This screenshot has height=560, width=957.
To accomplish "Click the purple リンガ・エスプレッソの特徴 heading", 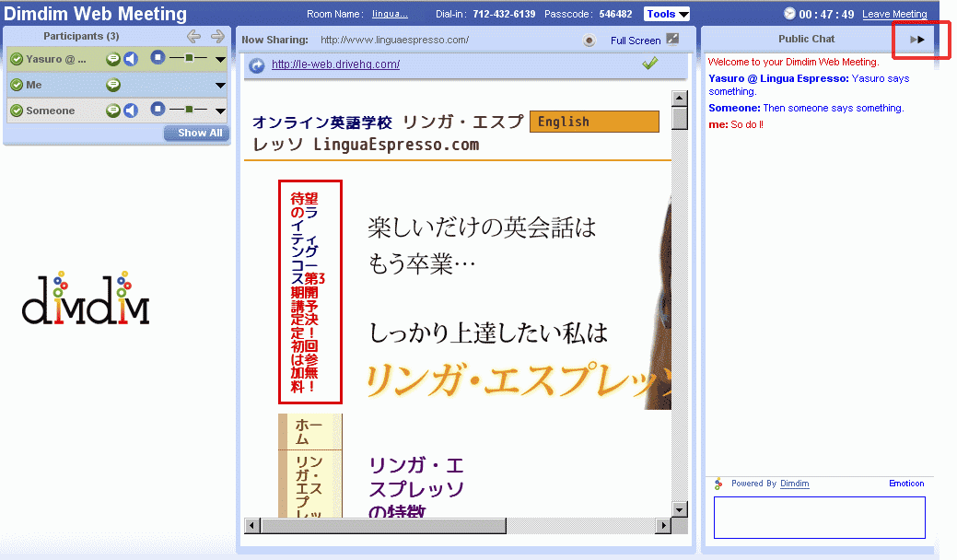I will [416, 489].
